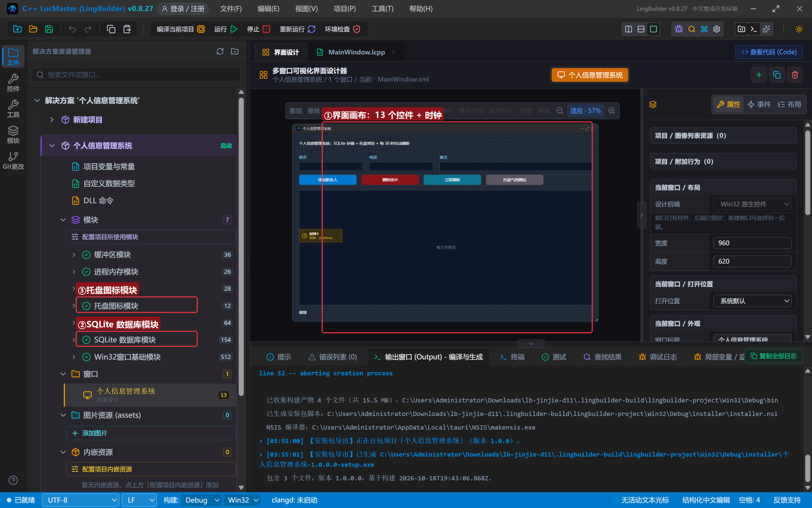This screenshot has width=812, height=508.
Task: Collapse the 模块 tree section
Action: coord(63,220)
